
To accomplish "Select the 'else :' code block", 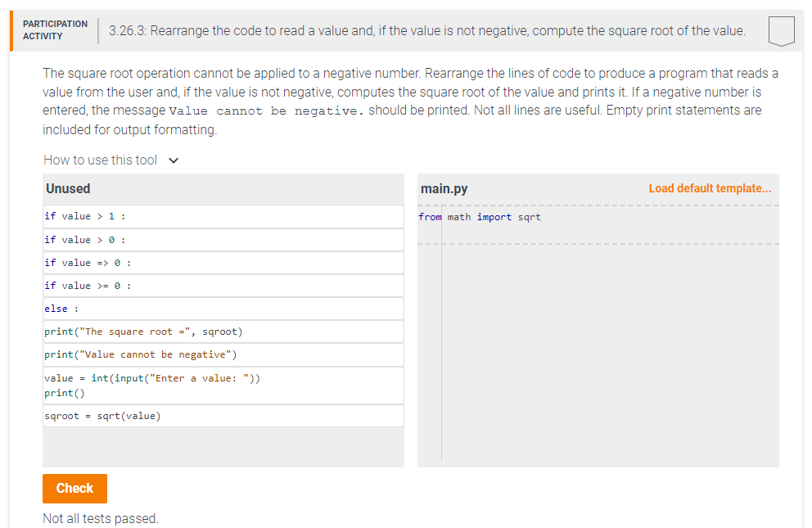I will pyautogui.click(x=223, y=308).
